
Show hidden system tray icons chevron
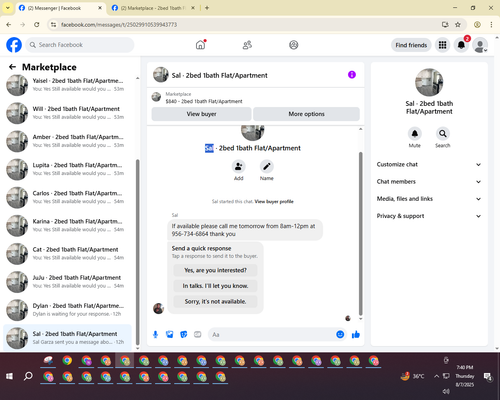pyautogui.click(x=436, y=376)
